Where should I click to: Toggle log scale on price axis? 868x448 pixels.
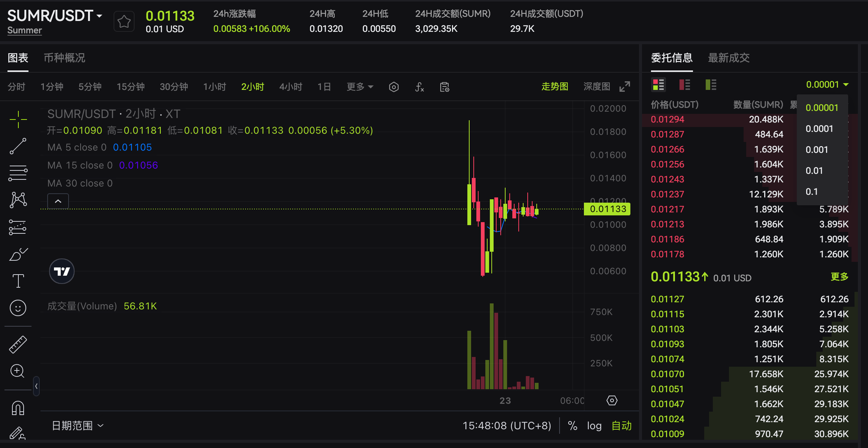(594, 426)
